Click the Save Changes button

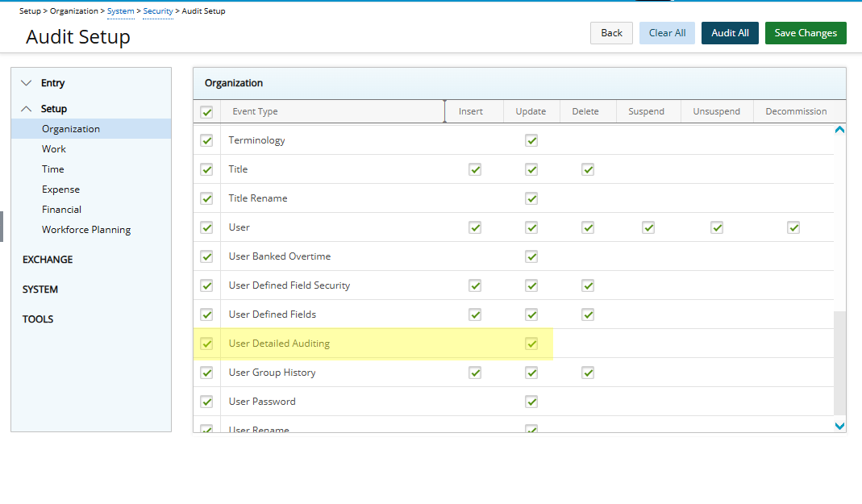(805, 33)
